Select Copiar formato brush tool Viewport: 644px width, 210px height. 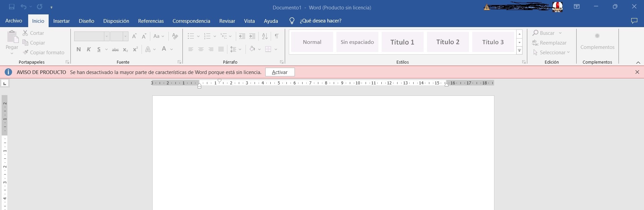44,52
